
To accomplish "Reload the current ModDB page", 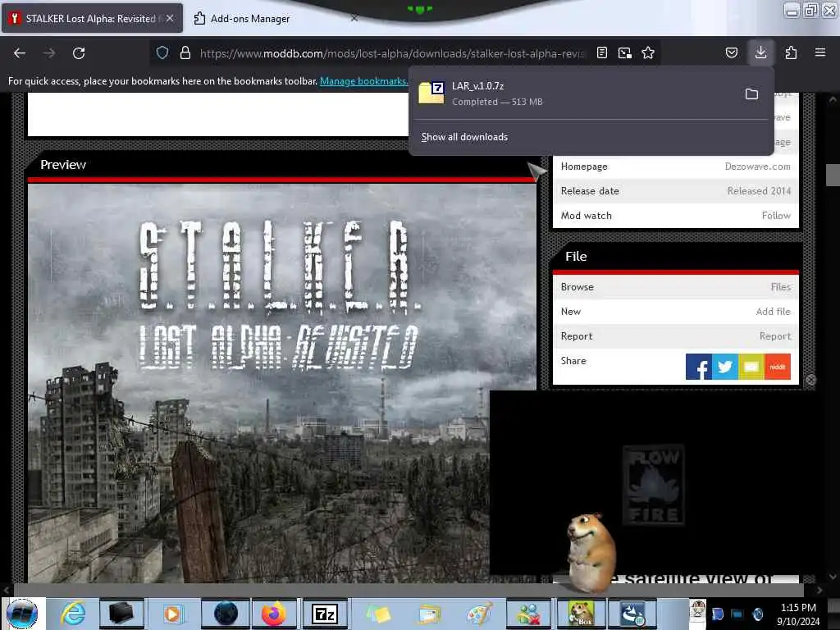I will click(x=79, y=53).
